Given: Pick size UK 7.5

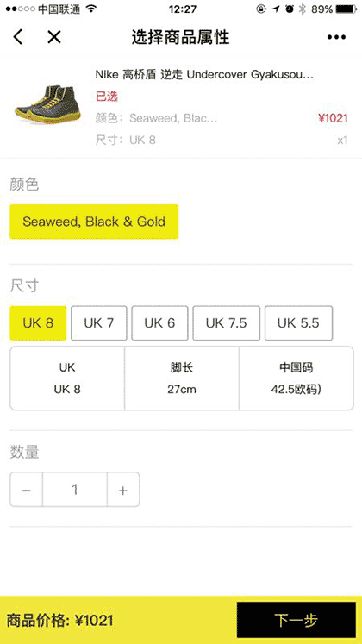Looking at the screenshot, I should click(226, 322).
